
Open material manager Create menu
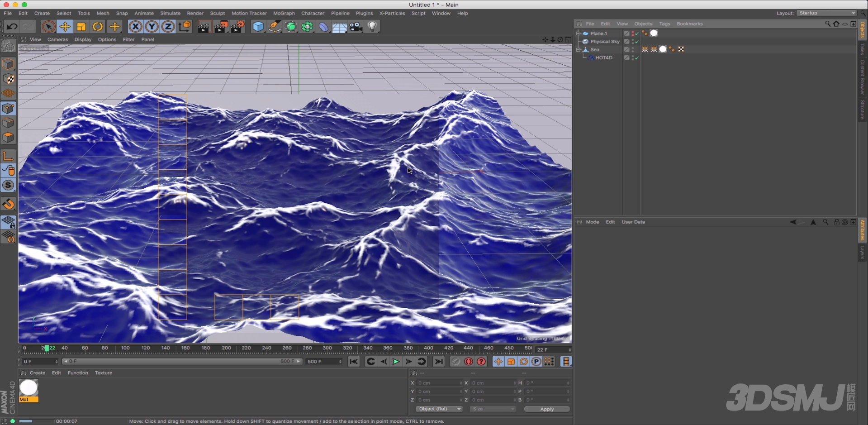[x=37, y=372]
